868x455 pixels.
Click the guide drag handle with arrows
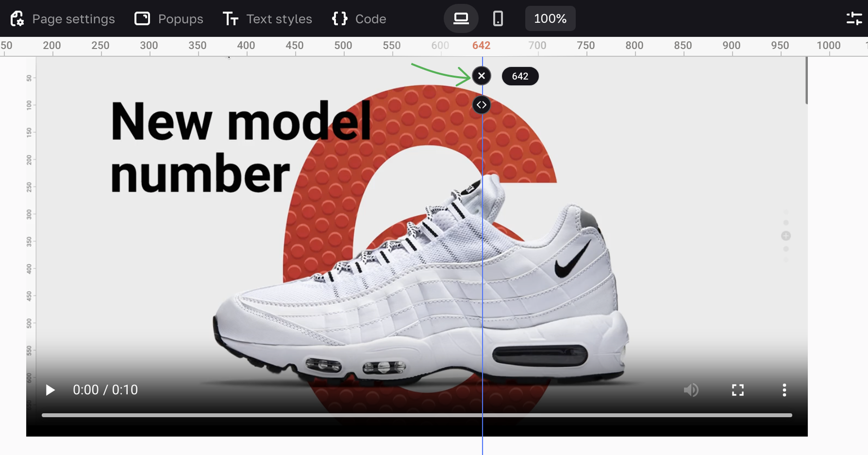point(482,105)
